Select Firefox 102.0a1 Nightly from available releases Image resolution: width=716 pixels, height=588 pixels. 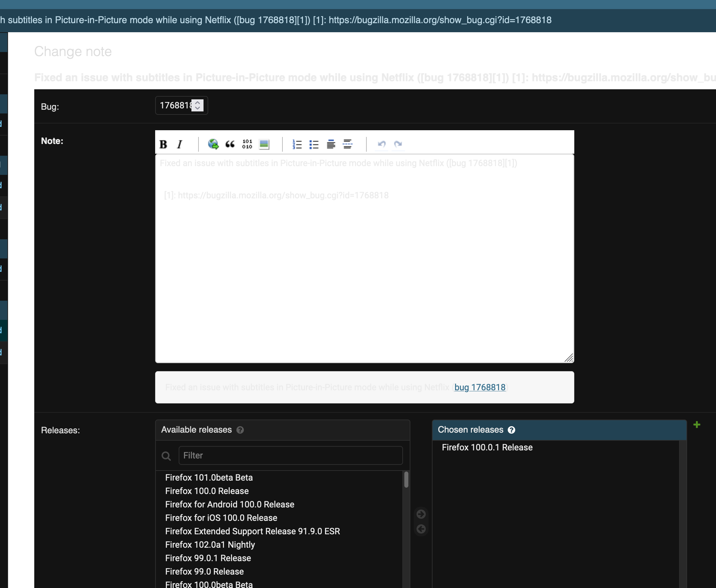(x=210, y=545)
